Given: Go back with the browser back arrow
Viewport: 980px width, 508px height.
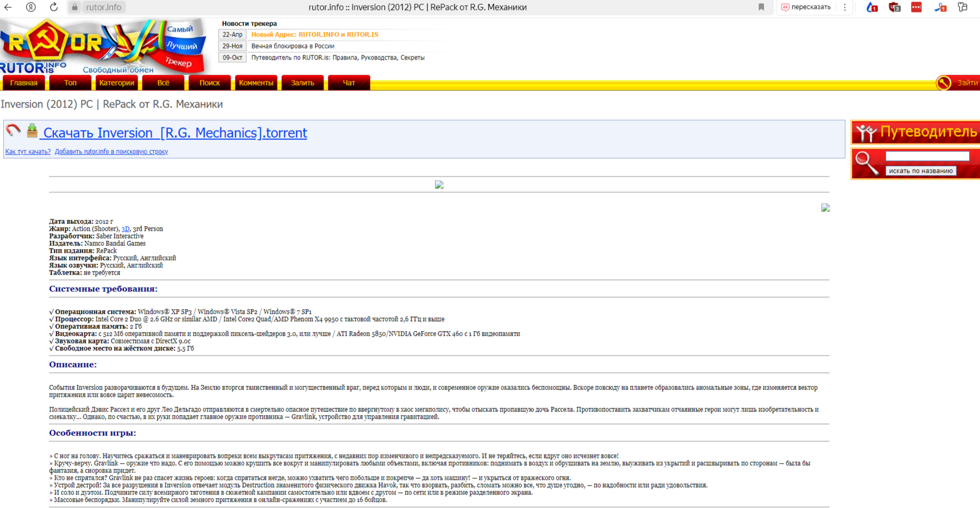Looking at the screenshot, I should pos(8,7).
